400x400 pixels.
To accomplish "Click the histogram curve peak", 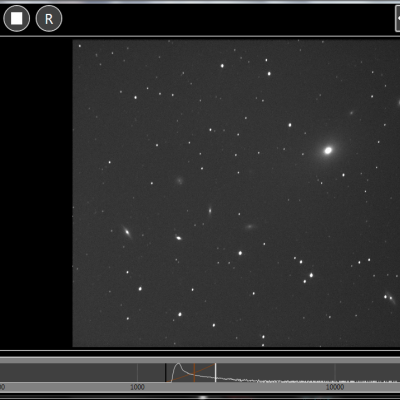I will [179, 365].
